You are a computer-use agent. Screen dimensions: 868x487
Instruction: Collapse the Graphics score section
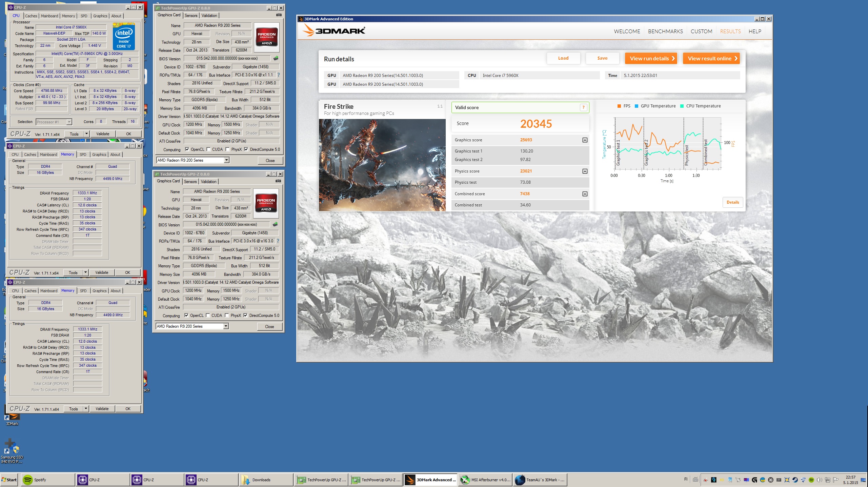pos(585,140)
